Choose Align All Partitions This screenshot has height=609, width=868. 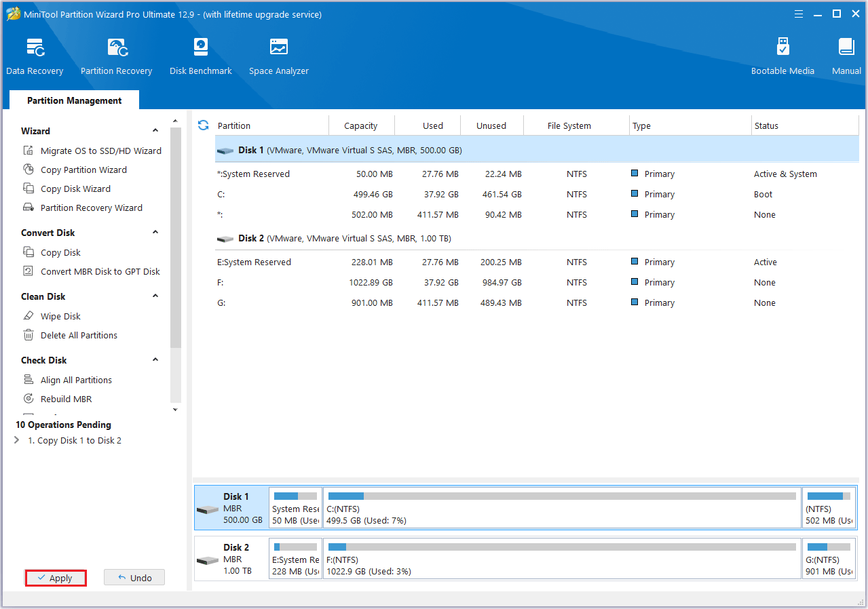(75, 380)
